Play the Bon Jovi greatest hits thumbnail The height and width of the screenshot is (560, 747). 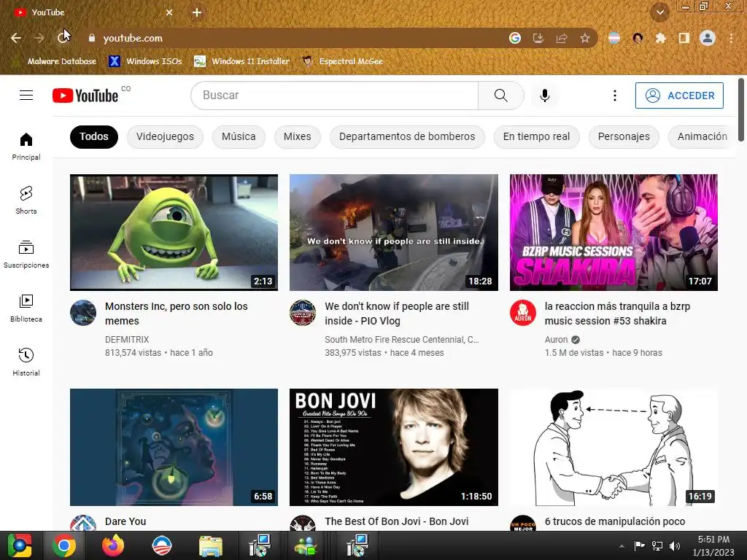pyautogui.click(x=393, y=447)
